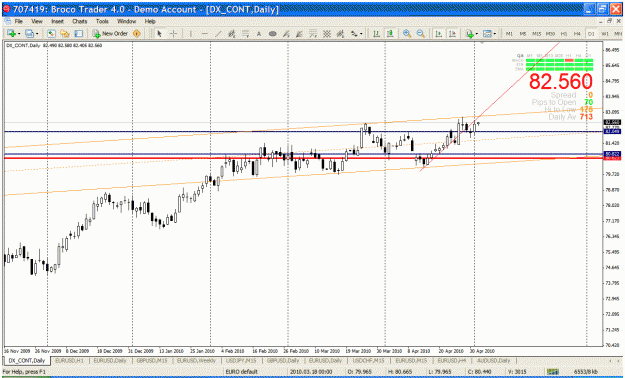Switch to the GBPUSD,M15 chart tab
The height and width of the screenshot is (378, 625).
click(152, 360)
